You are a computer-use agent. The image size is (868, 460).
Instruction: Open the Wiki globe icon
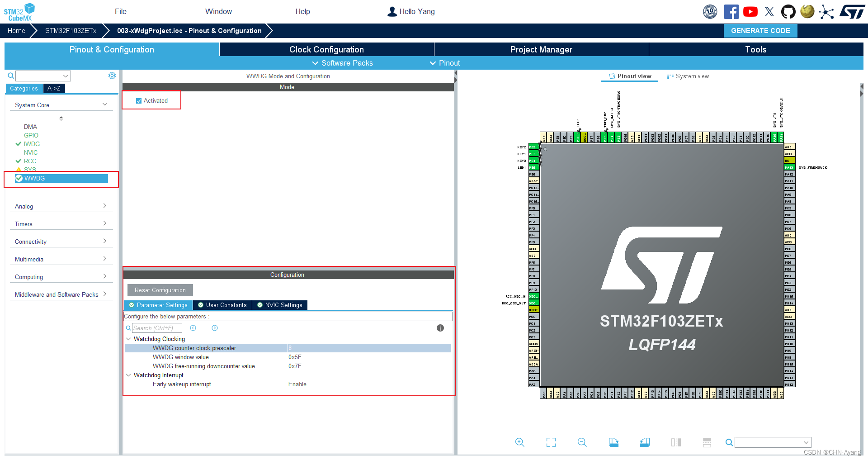pos(807,11)
